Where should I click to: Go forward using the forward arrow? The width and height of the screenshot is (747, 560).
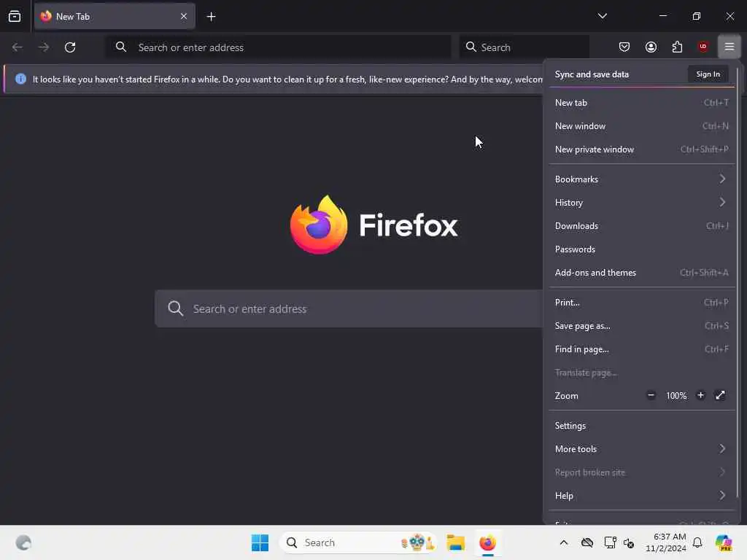point(43,47)
